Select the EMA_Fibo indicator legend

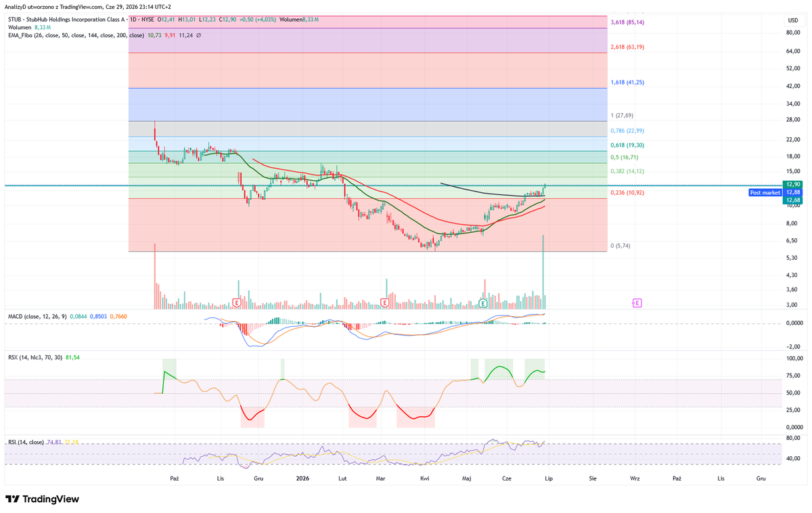[x=76, y=35]
